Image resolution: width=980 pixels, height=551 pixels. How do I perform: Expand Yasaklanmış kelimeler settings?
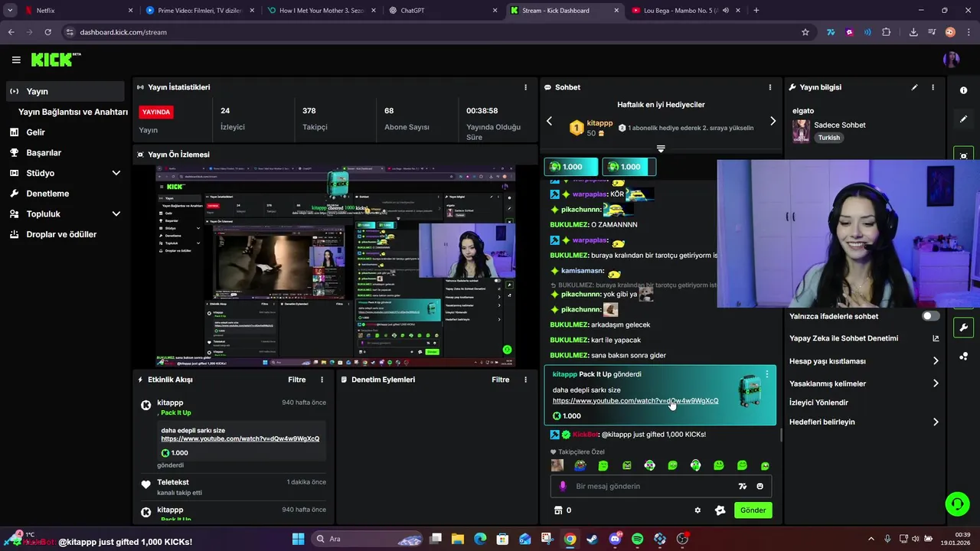[x=864, y=383]
